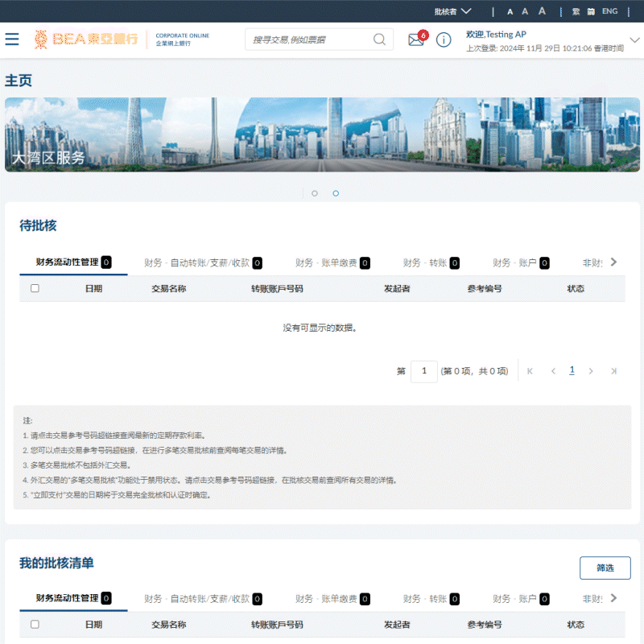The image size is (644, 644).
Task: Show more tabs in 待批核 with right arrow
Action: (613, 262)
